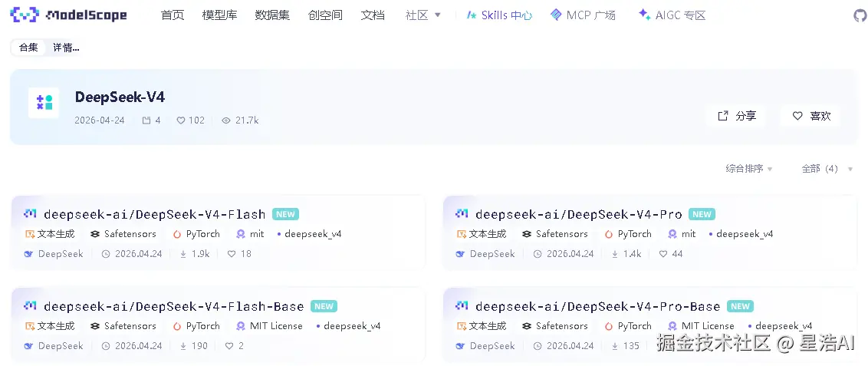This screenshot has width=868, height=366.
Task: Click the download icon in DeepSeek-V4-Pro-Base card
Action: tap(615, 346)
